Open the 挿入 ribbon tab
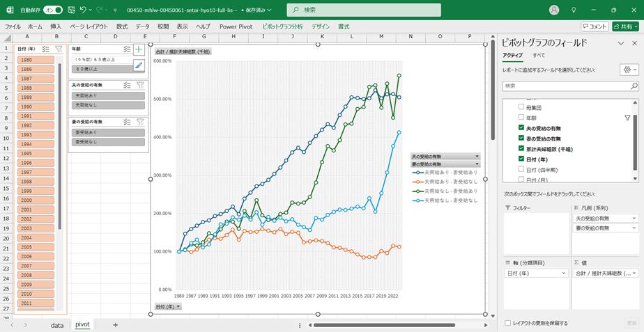 56,26
